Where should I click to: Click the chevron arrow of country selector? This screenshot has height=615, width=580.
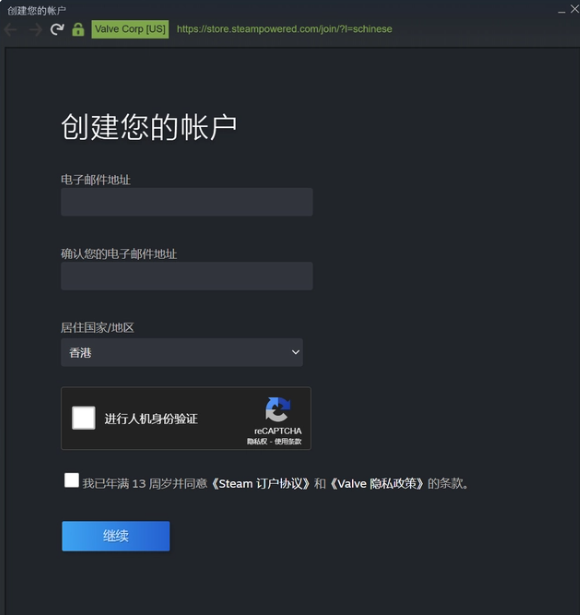[x=296, y=352]
